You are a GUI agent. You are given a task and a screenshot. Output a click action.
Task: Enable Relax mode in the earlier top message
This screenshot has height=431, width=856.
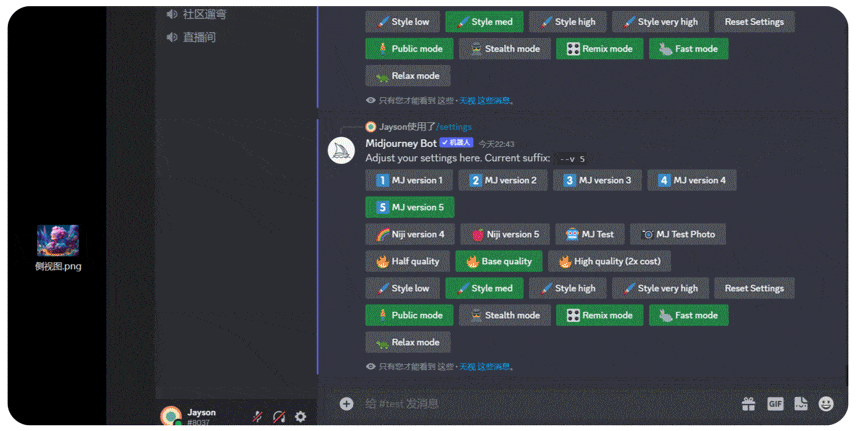tap(408, 76)
